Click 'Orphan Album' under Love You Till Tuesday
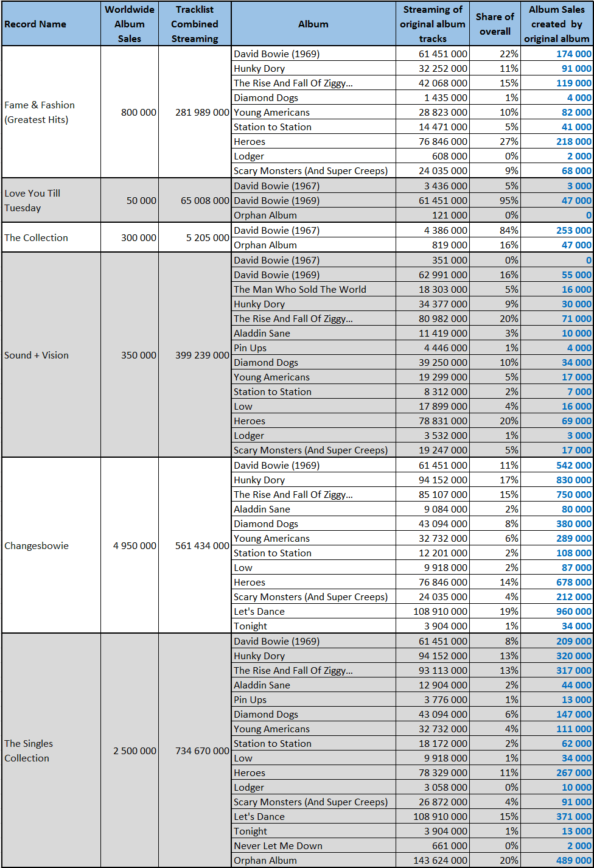 coord(313,215)
